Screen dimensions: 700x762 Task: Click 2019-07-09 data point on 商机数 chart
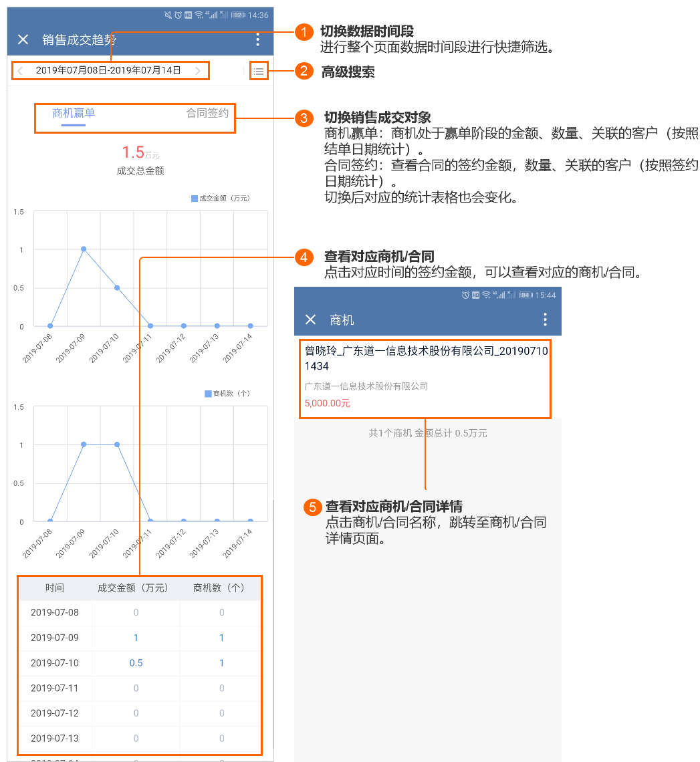(x=84, y=444)
